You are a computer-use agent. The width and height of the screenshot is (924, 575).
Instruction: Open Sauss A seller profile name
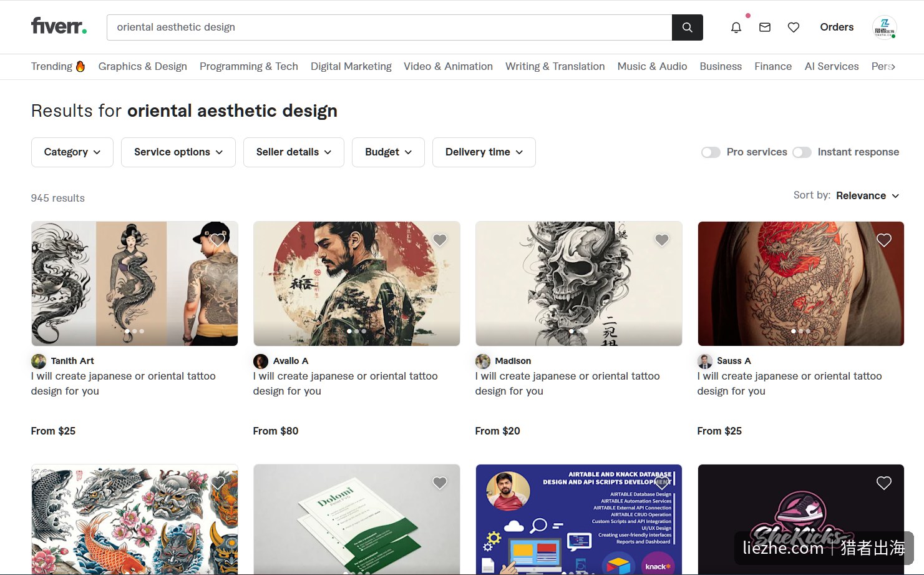[734, 361]
